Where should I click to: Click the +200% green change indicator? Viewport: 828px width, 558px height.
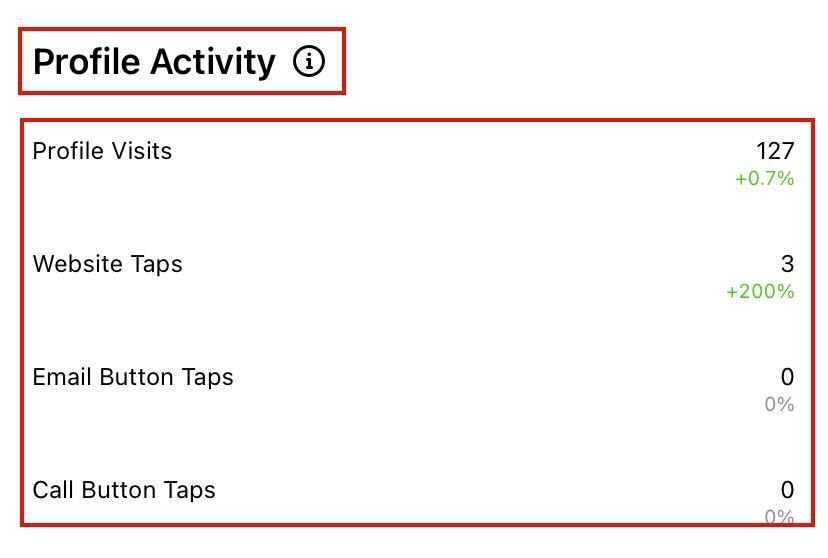(760, 292)
